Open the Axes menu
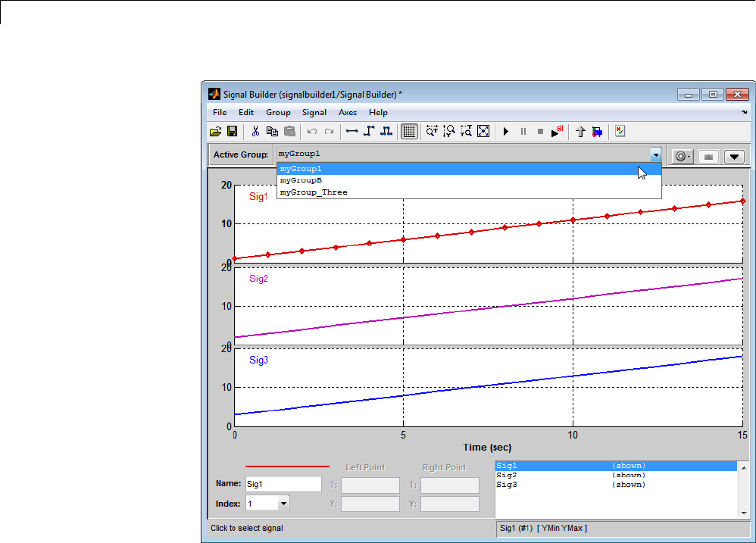Viewport: 756px width, 543px height. pos(347,112)
